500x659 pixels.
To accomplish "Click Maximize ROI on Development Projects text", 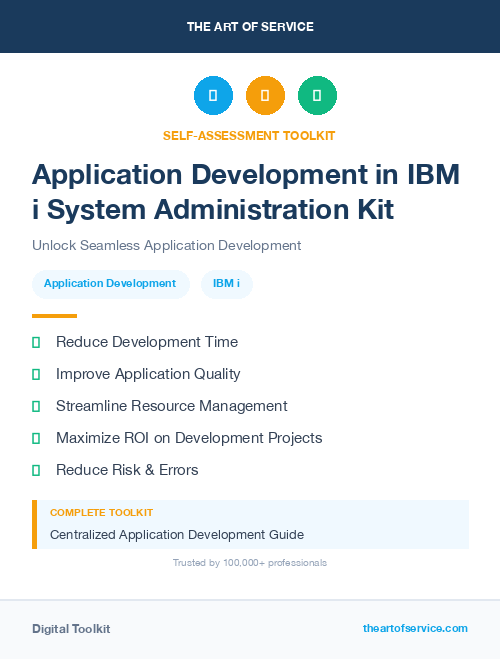I will [189, 438].
